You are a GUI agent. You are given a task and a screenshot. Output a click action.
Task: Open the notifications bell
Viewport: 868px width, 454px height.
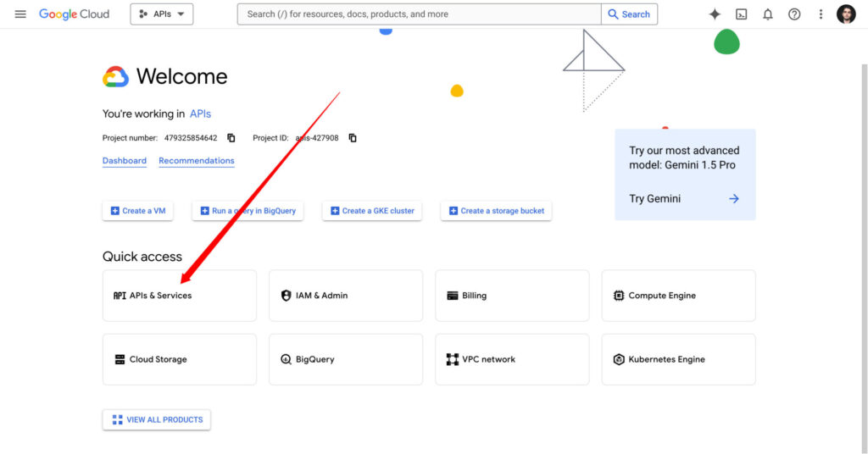pyautogui.click(x=768, y=14)
